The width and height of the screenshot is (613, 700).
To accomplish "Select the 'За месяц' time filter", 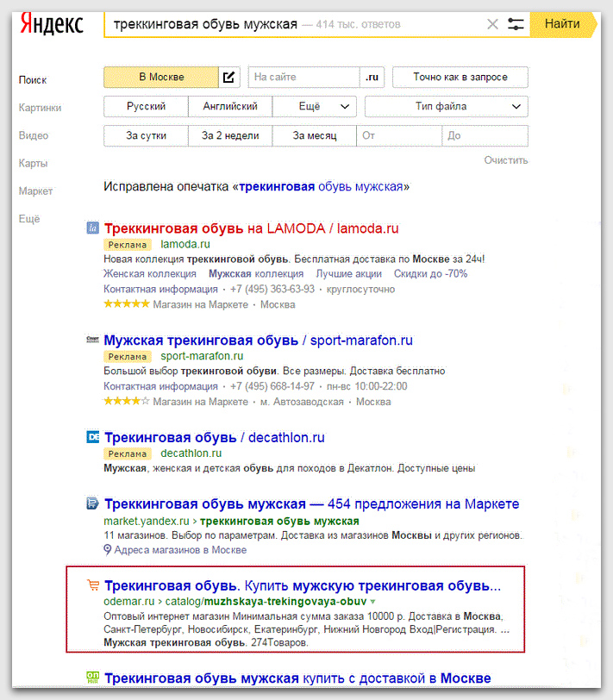I will point(315,136).
